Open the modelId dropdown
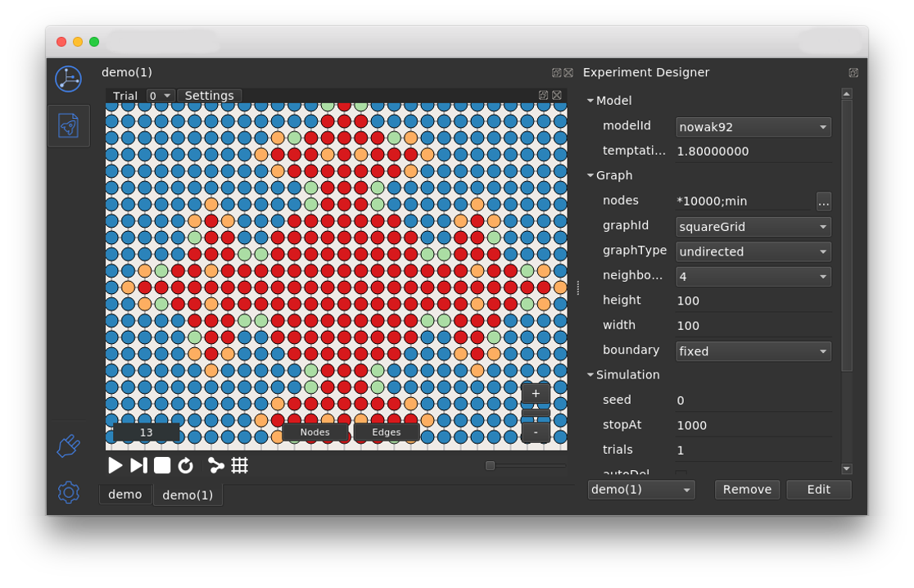Screen dimensions: 914x588 click(x=753, y=127)
